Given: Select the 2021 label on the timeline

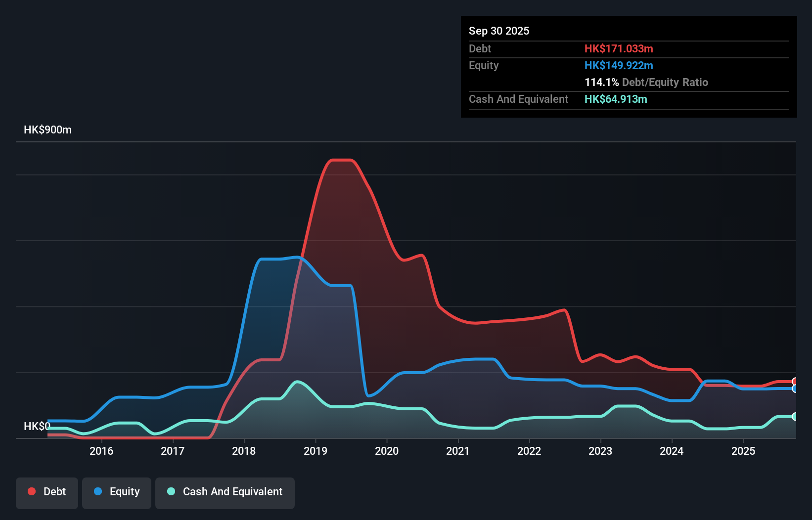Looking at the screenshot, I should pos(458,451).
